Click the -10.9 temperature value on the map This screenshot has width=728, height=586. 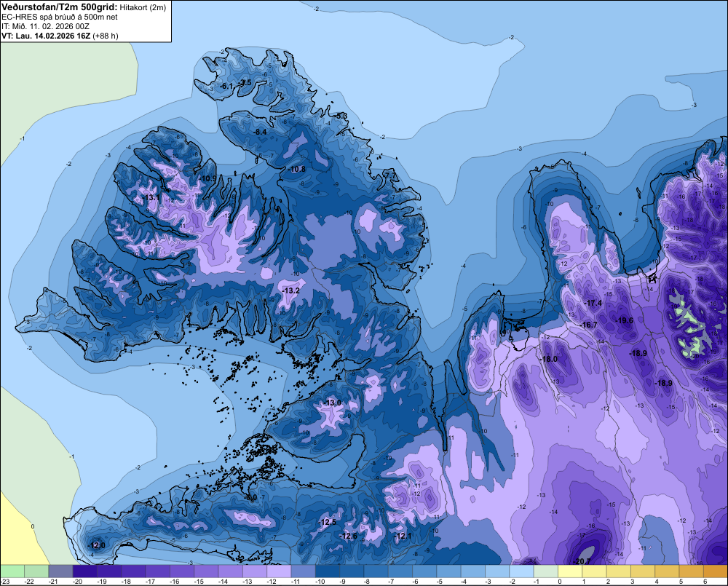coord(207,178)
